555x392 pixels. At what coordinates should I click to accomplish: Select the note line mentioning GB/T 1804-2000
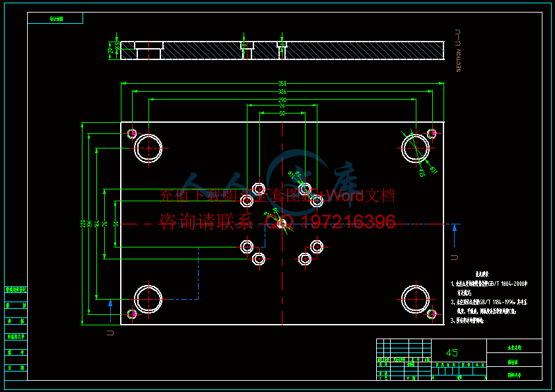pyautogui.click(x=489, y=284)
